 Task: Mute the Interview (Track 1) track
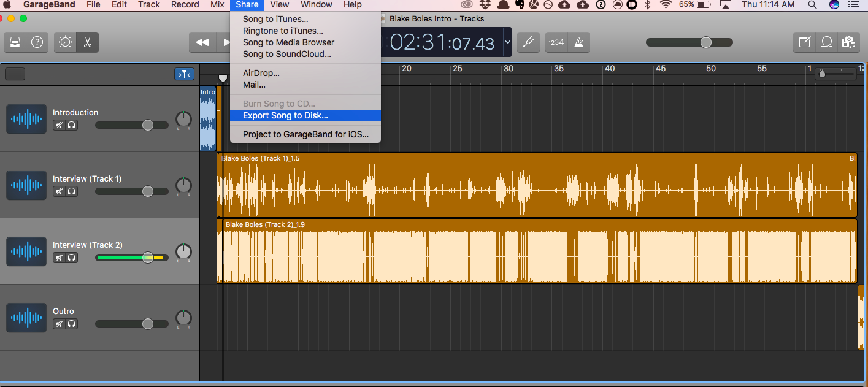point(59,191)
